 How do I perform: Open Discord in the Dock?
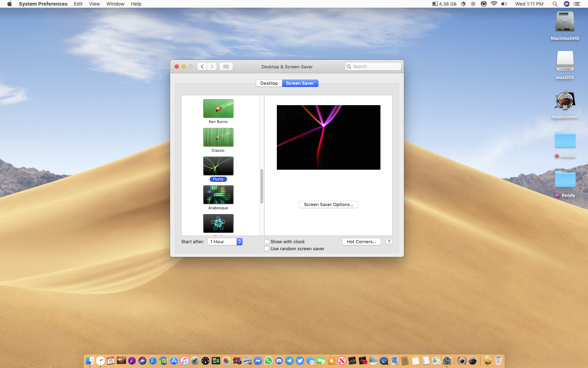[279, 360]
